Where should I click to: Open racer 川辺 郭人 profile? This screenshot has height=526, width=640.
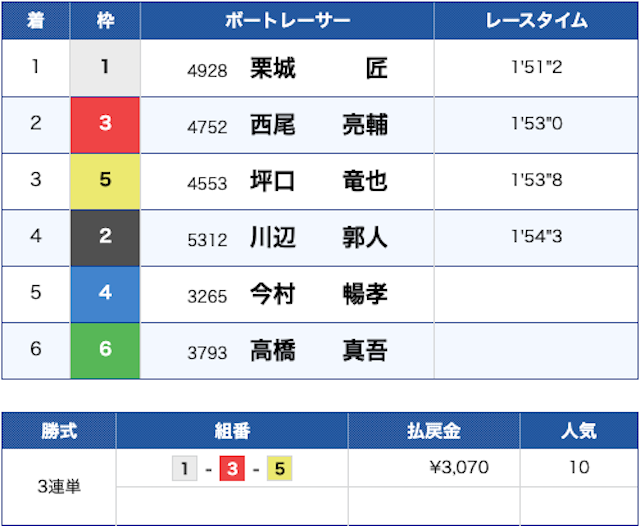[x=318, y=237]
